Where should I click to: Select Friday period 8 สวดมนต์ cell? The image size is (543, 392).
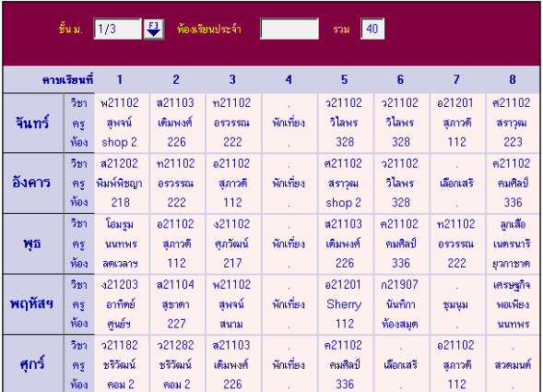513,364
